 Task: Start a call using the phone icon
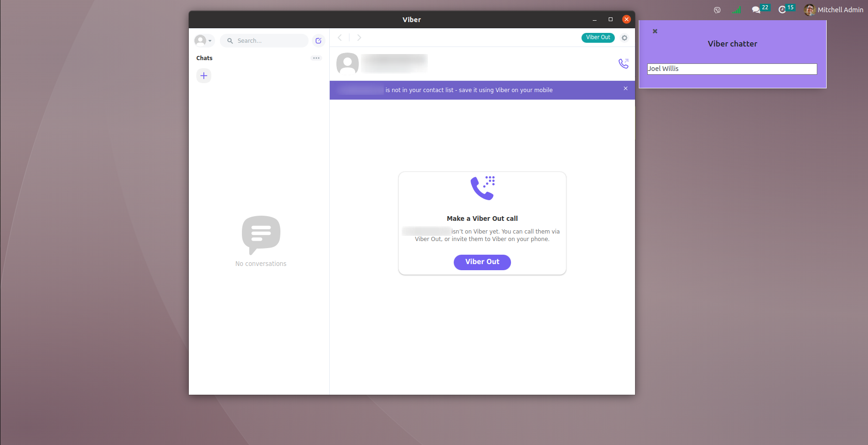click(x=623, y=63)
